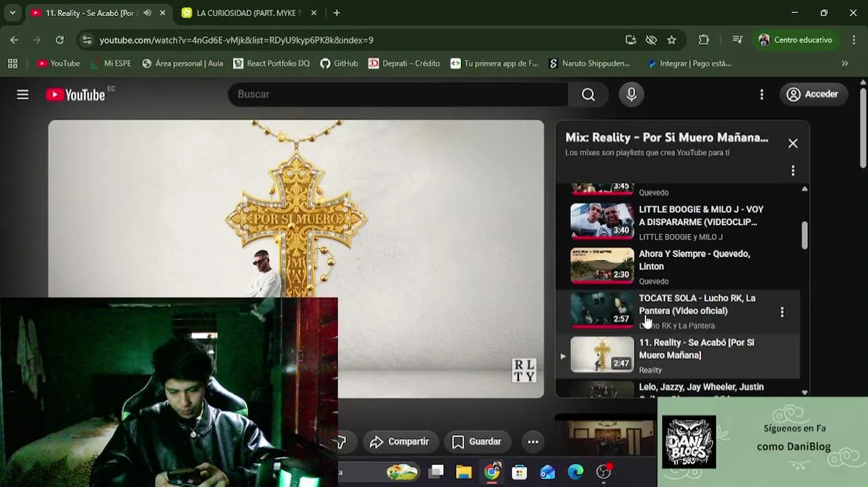Click Chrome icon in taskbar
This screenshot has height=487, width=868.
[x=492, y=471]
